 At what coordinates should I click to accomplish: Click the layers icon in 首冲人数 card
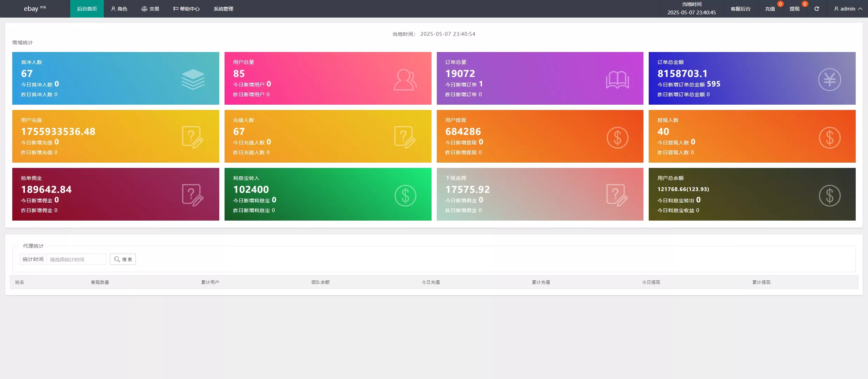(x=193, y=79)
